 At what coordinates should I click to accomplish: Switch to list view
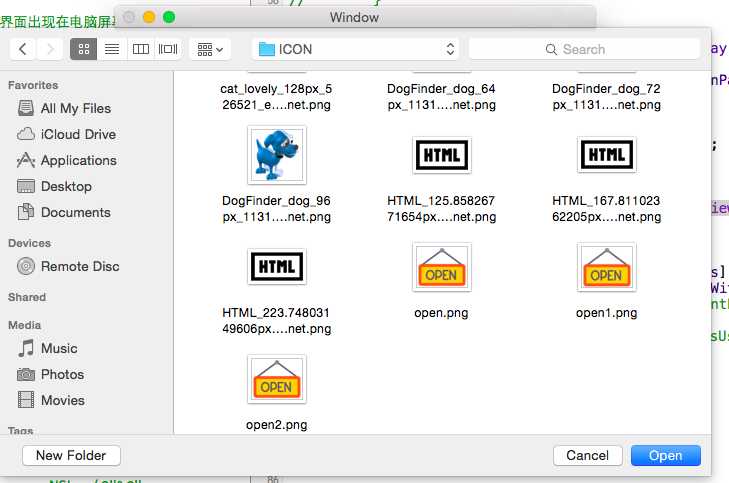pyautogui.click(x=112, y=49)
